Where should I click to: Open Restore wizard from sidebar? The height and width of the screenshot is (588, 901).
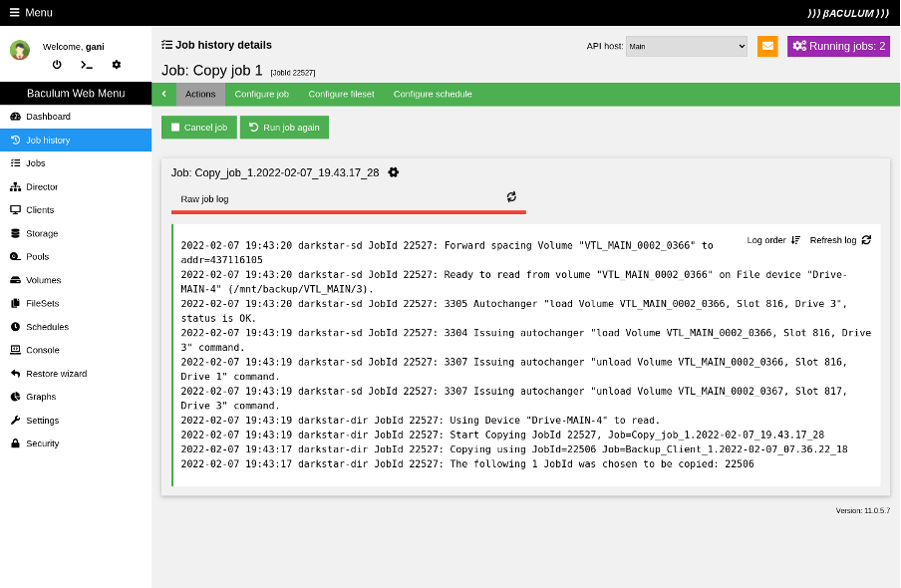[x=56, y=374]
